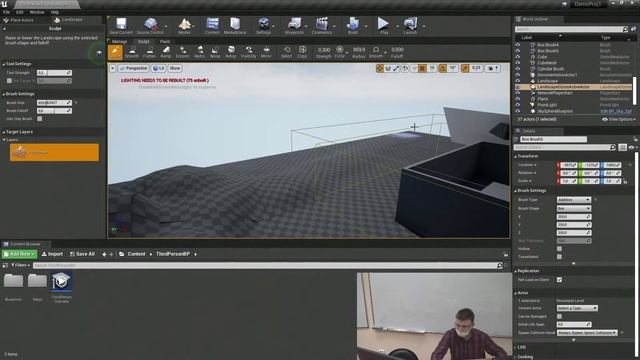Select the Erosion landscape tool
640x360 pixels.
(x=182, y=52)
